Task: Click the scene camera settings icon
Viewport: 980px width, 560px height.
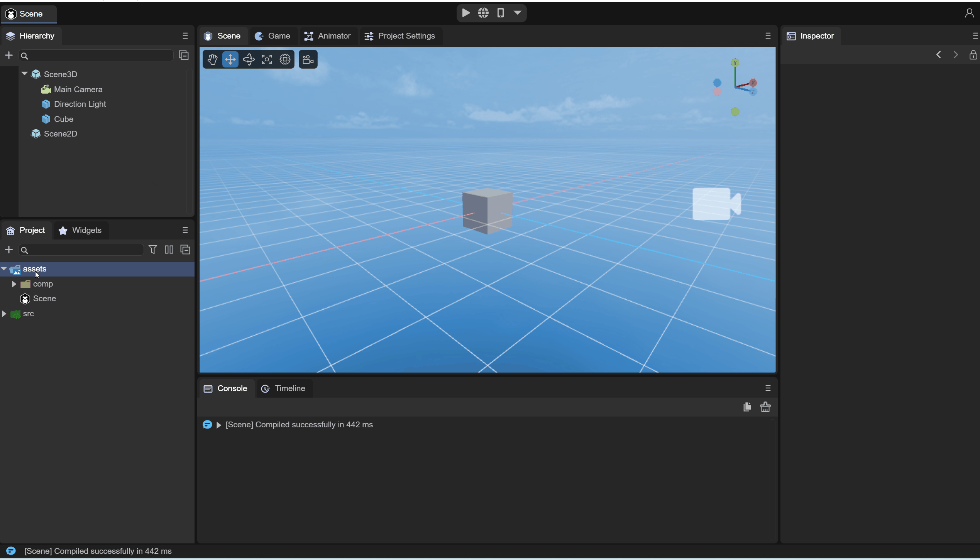Action: pyautogui.click(x=308, y=59)
